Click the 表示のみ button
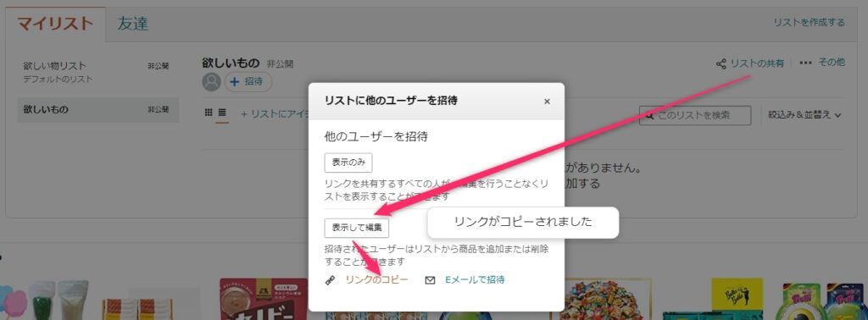This screenshot has height=320, width=868. coord(348,163)
